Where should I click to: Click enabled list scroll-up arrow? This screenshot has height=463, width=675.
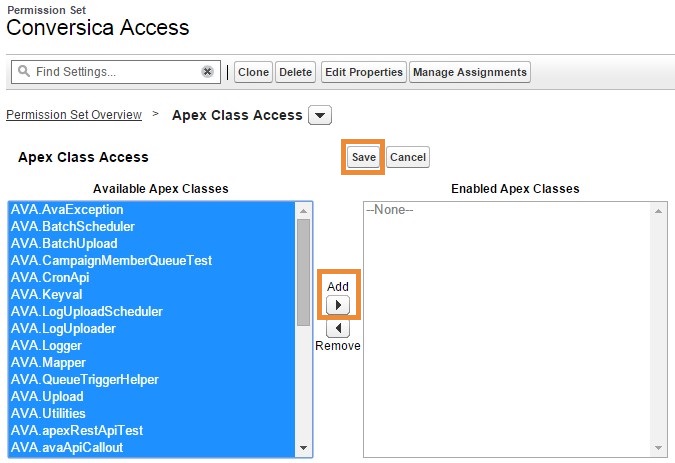658,211
